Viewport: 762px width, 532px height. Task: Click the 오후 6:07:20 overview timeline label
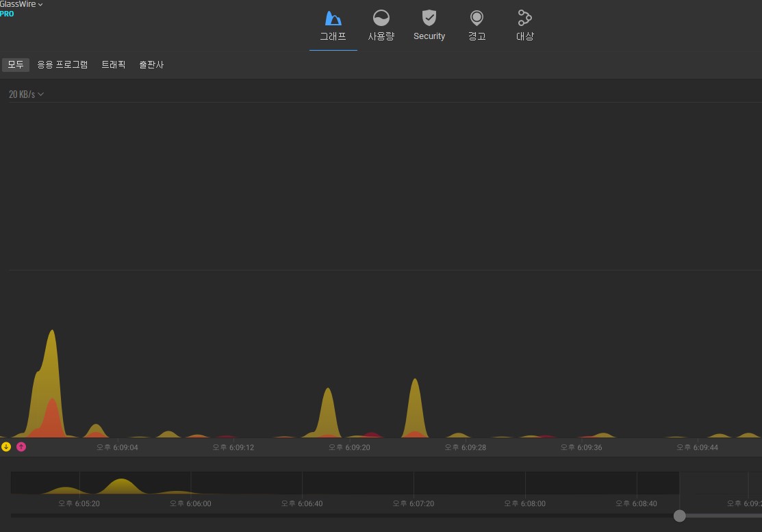coord(414,504)
